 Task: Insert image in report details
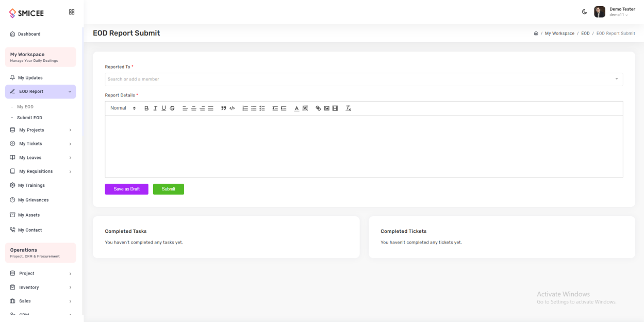click(x=326, y=108)
